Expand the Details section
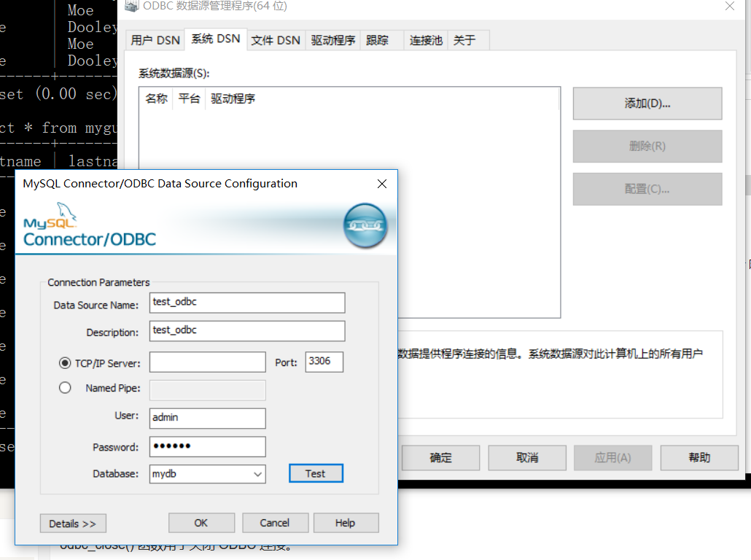751x560 pixels. pyautogui.click(x=73, y=524)
